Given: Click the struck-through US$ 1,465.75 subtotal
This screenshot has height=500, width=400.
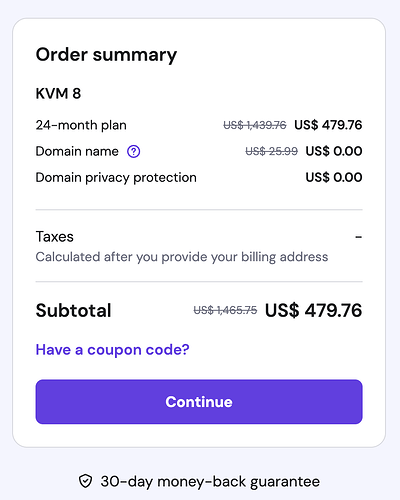Looking at the screenshot, I should pos(225,310).
